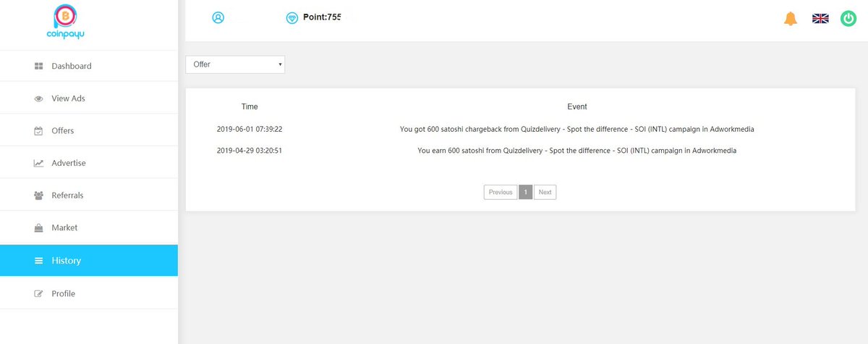The height and width of the screenshot is (344, 868).
Task: Open notifications bell icon
Action: (x=791, y=19)
